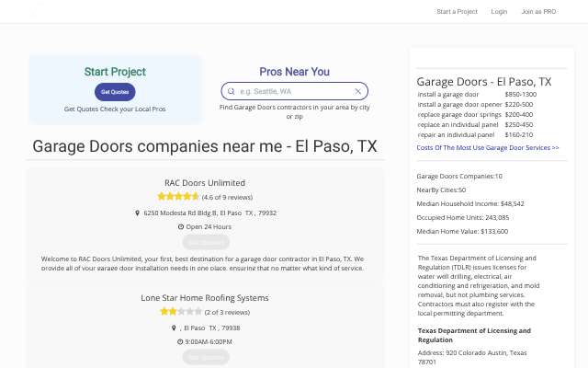The image size is (588, 368).
Task: Click the ', El Paso TX, 79938' address text
Action: click(209, 328)
